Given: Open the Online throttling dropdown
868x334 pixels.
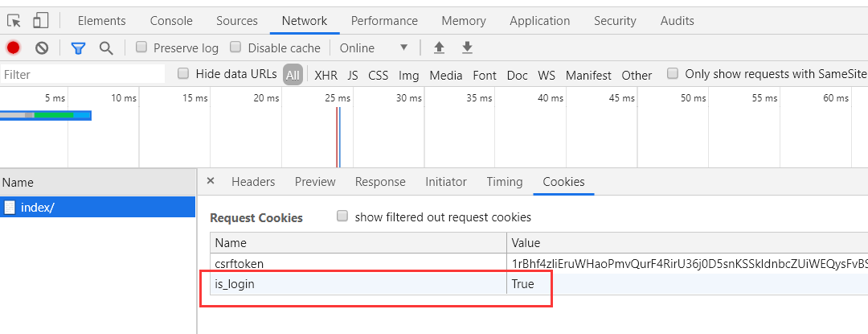Looking at the screenshot, I should coord(375,48).
